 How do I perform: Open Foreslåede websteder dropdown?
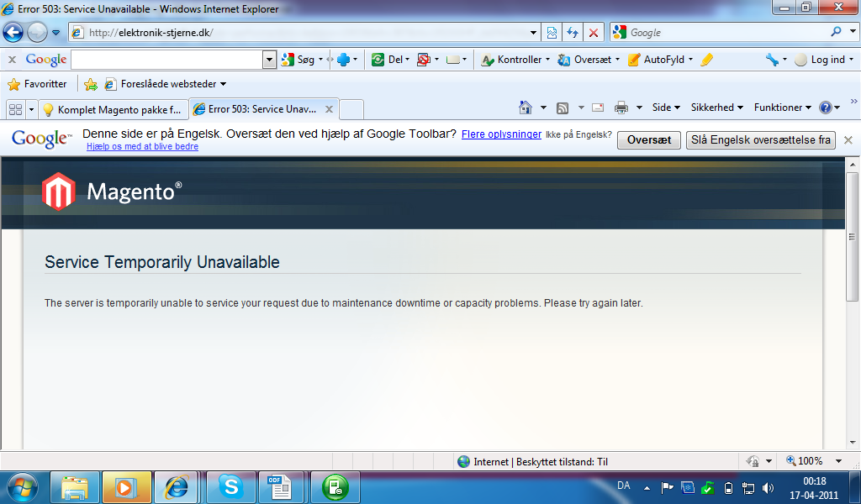click(x=166, y=84)
